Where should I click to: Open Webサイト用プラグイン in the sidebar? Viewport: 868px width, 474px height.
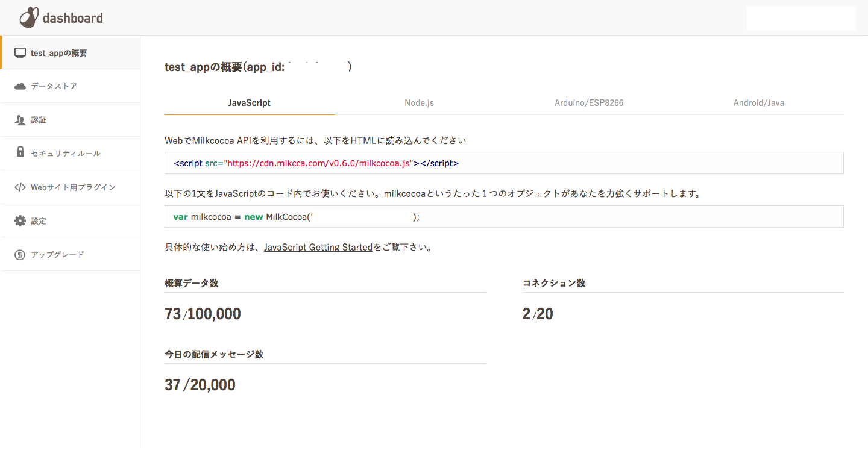point(70,187)
